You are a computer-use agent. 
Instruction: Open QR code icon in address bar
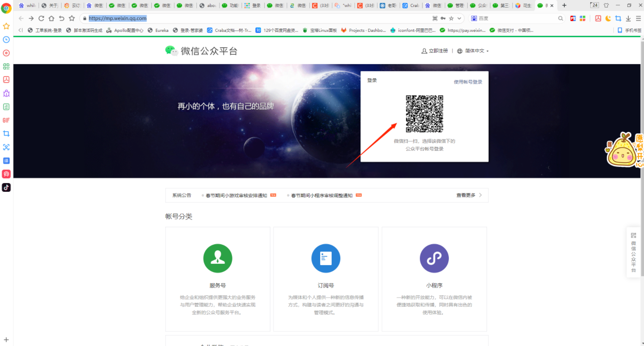[x=435, y=18]
